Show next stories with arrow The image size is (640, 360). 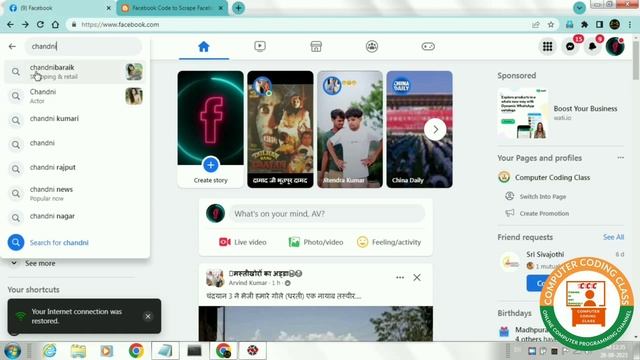pyautogui.click(x=435, y=129)
